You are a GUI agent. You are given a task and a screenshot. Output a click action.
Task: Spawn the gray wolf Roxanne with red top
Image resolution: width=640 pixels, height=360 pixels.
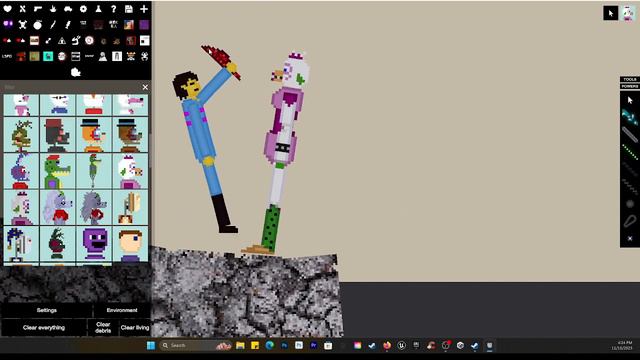pos(94,208)
